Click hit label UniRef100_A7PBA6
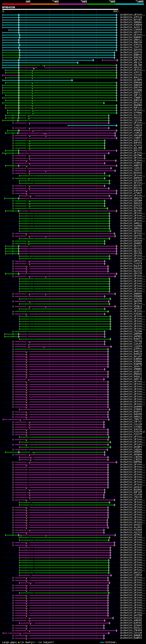This screenshot has height=644, width=146. (x=131, y=113)
